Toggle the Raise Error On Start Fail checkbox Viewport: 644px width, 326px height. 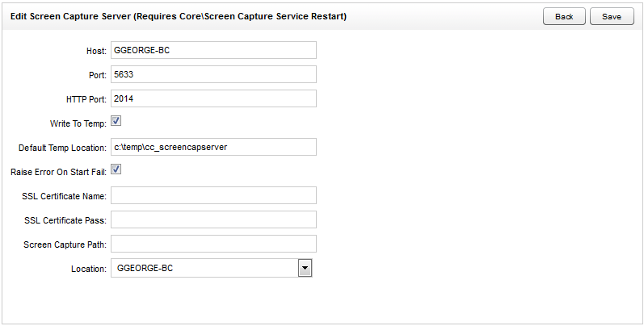pos(116,170)
